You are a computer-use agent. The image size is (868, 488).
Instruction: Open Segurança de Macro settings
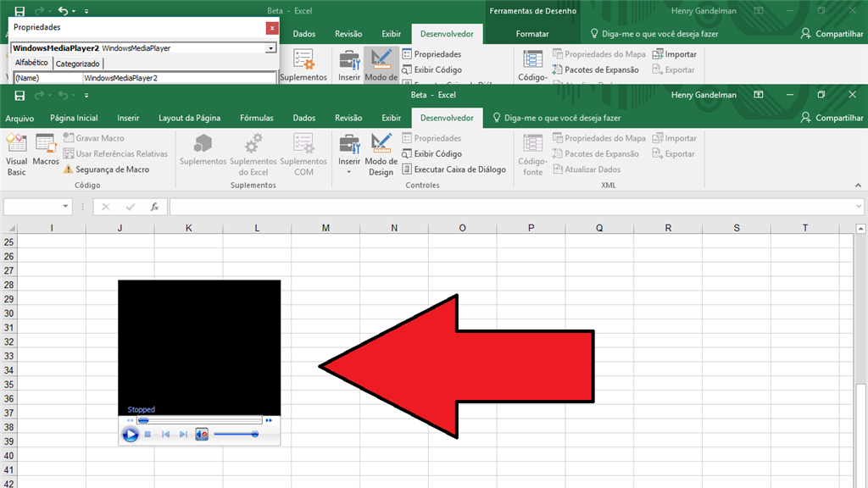(106, 169)
